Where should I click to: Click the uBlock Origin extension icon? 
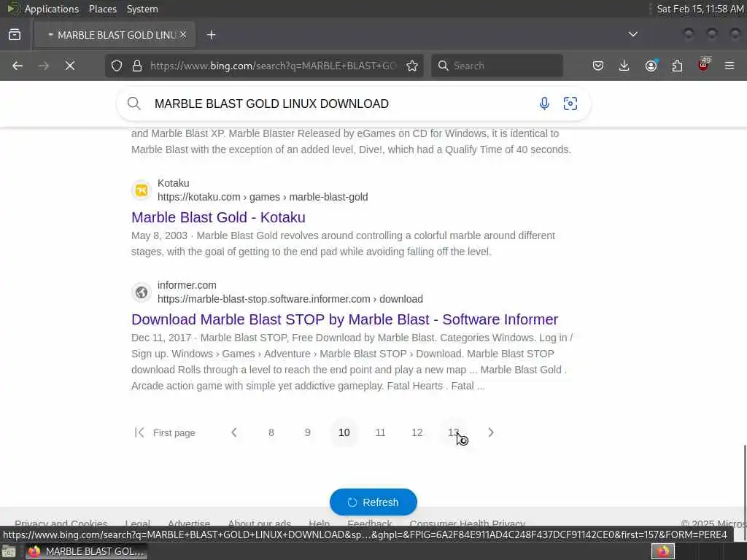pyautogui.click(x=704, y=65)
